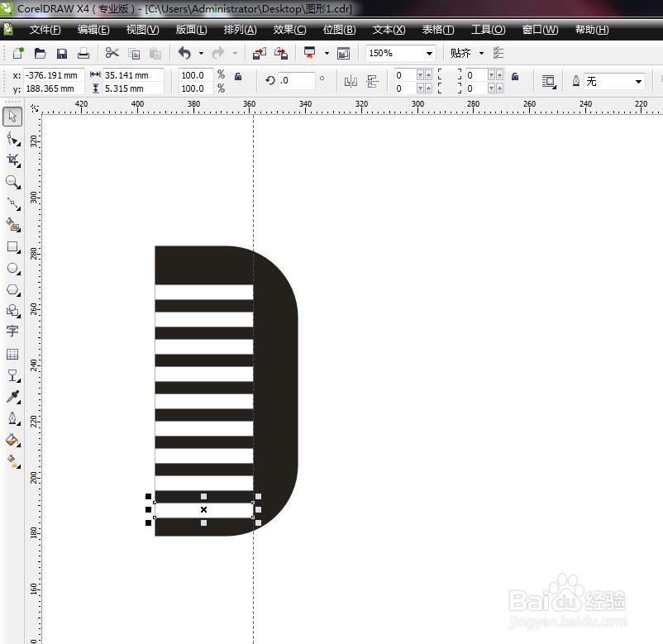Open the 窗口(W) menu
The width and height of the screenshot is (663, 644).
pos(540,30)
